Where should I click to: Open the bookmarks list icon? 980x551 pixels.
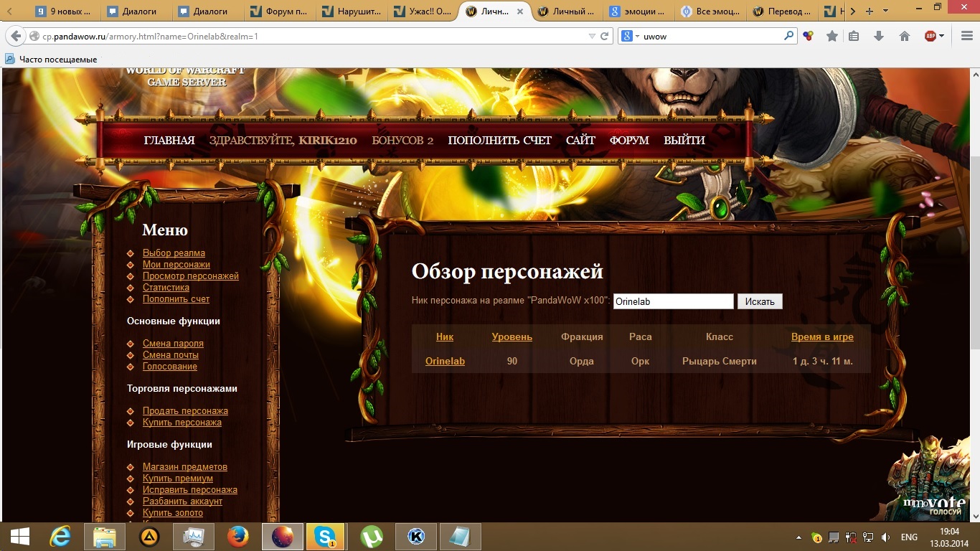point(854,36)
